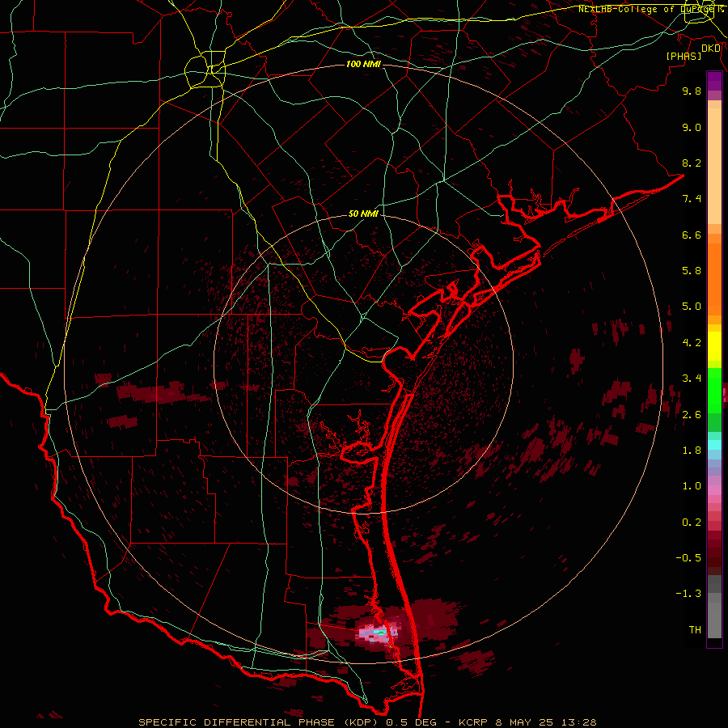
Task: Pick the yellow segment of the color bar
Action: point(714,346)
